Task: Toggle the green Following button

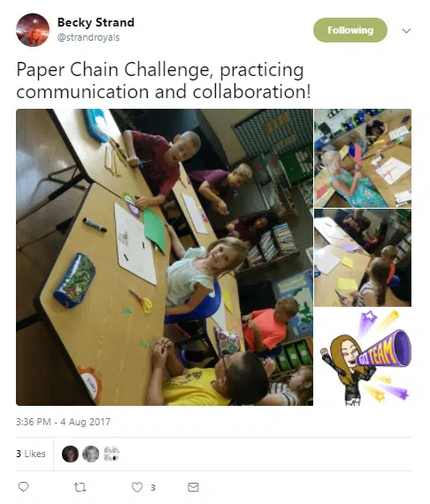Action: 350,30
